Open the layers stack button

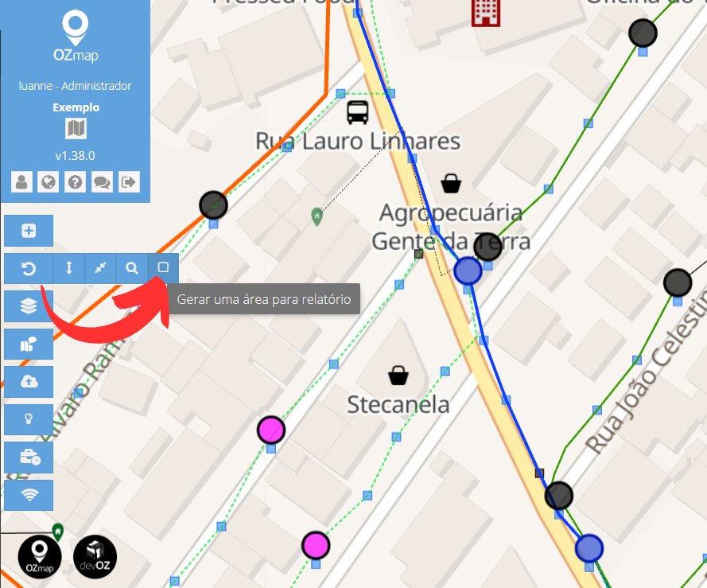tap(29, 306)
